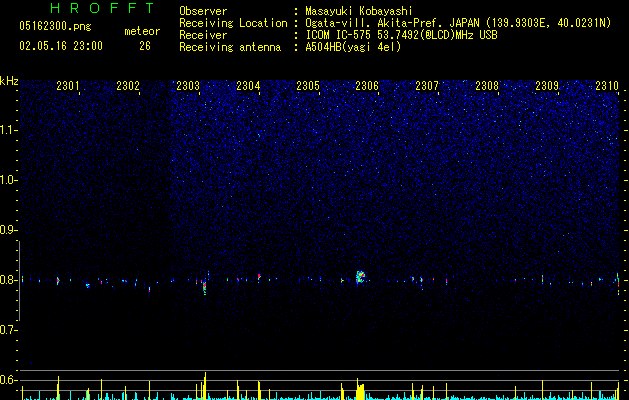Click the Receiver label
This screenshot has height=400, width=629.
click(203, 35)
